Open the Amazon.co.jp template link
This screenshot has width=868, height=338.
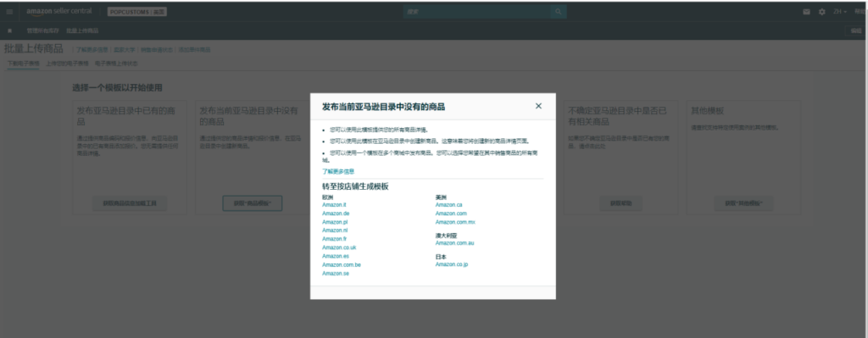pos(452,264)
